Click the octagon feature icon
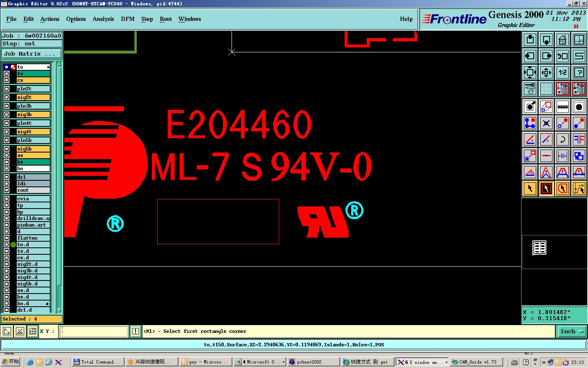Screen dimensions: 588x368 click(579, 107)
